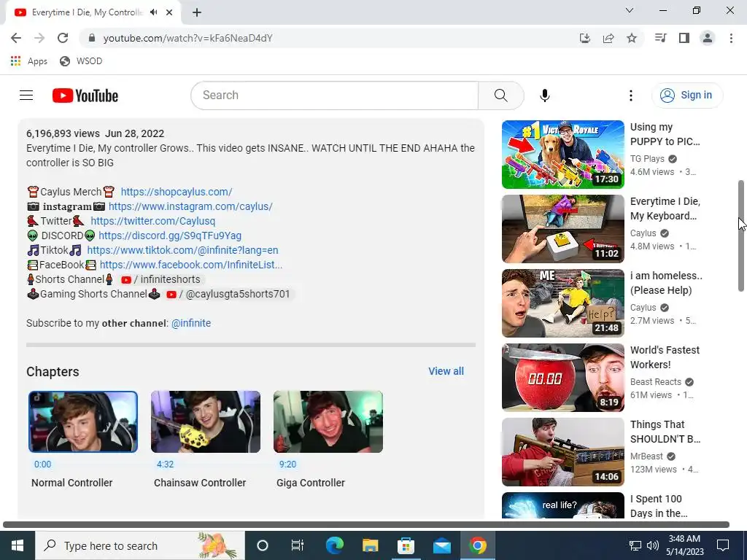Image resolution: width=747 pixels, height=560 pixels.
Task: Install app icon in address bar
Action: coord(584,38)
